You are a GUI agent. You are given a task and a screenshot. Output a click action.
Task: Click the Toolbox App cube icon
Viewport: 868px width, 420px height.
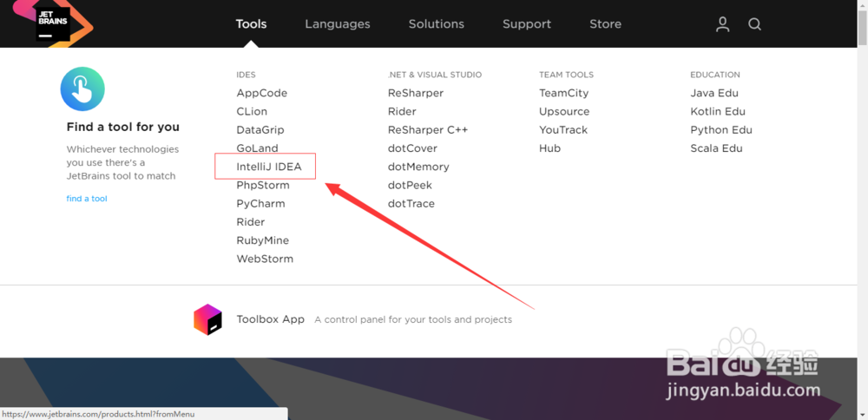pyautogui.click(x=207, y=319)
